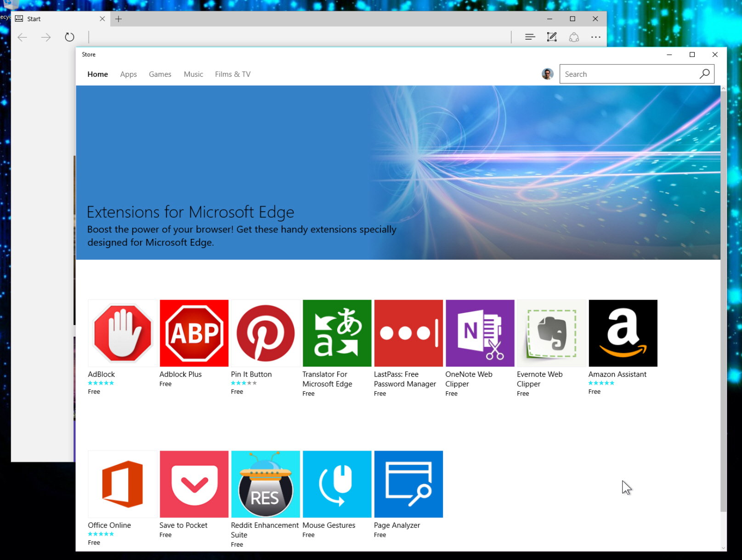
Task: Open the Adblock Plus extension icon
Action: pos(194,334)
